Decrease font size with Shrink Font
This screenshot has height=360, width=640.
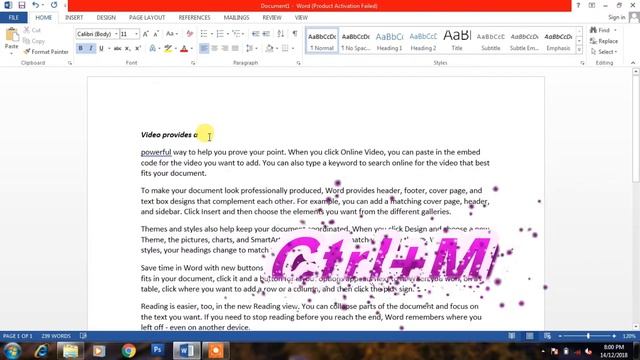pos(156,34)
